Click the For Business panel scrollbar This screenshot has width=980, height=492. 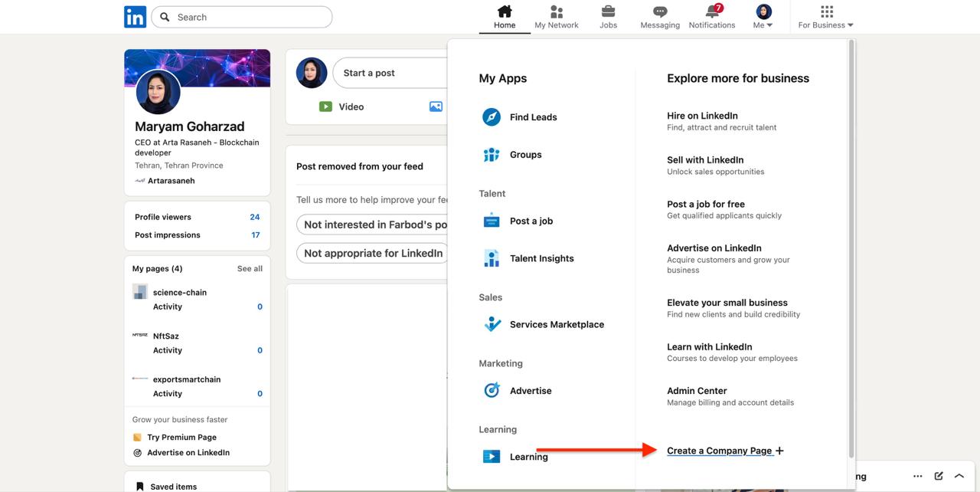(x=851, y=245)
